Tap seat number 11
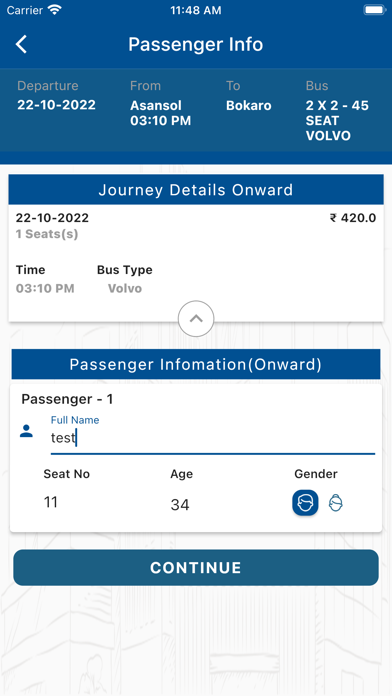The image size is (392, 696). [x=51, y=502]
